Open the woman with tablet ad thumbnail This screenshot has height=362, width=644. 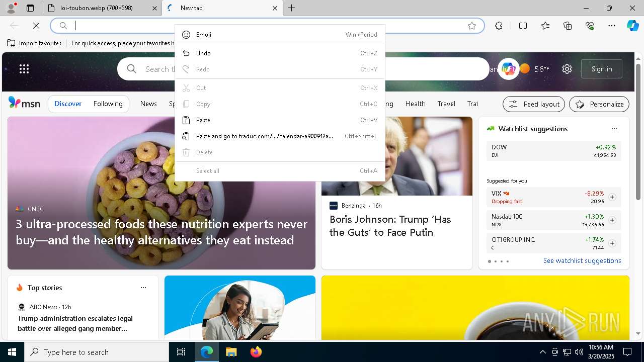click(x=240, y=308)
